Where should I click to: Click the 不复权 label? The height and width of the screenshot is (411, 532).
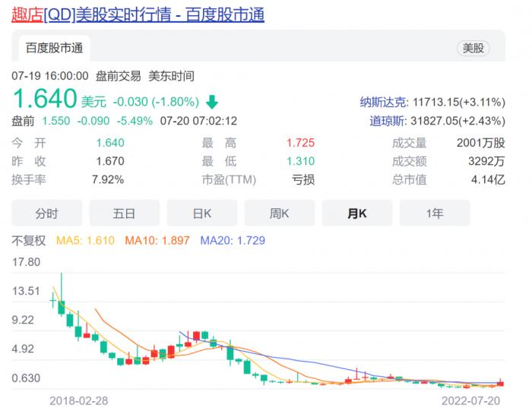(x=29, y=240)
